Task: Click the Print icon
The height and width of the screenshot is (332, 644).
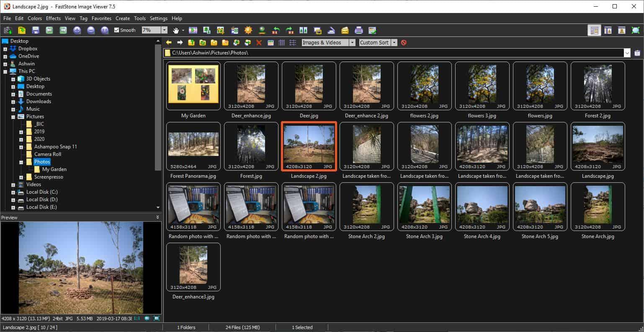Action: 359,30
